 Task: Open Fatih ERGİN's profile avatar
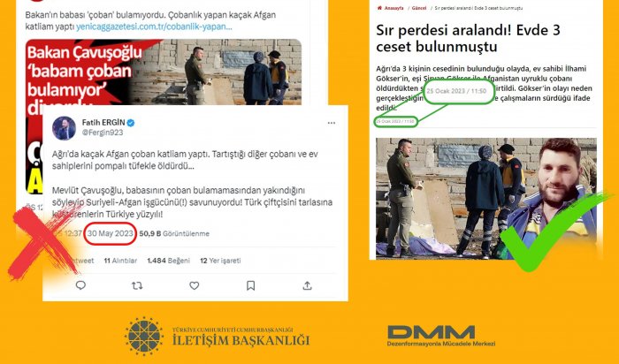pos(64,128)
